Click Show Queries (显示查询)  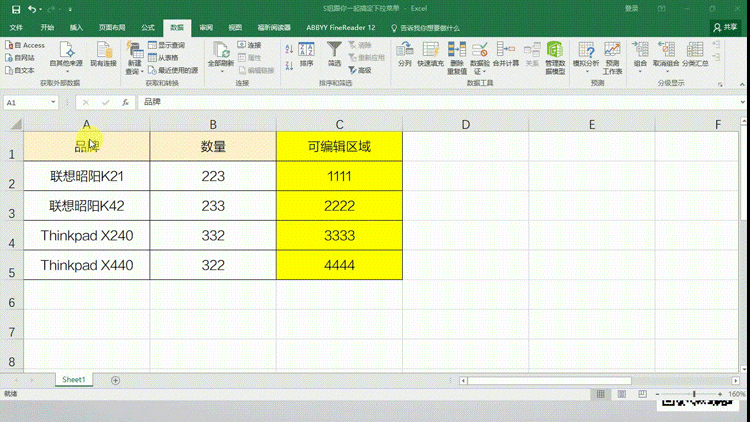point(166,45)
